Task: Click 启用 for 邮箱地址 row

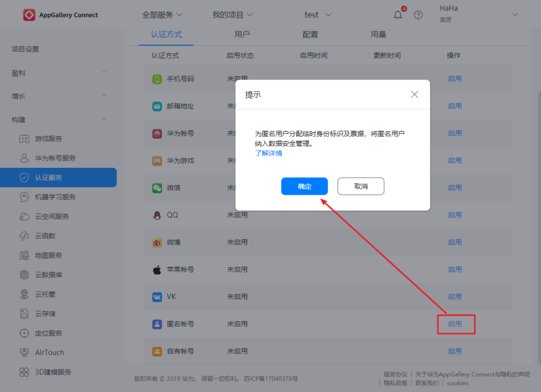Action: tap(454, 106)
